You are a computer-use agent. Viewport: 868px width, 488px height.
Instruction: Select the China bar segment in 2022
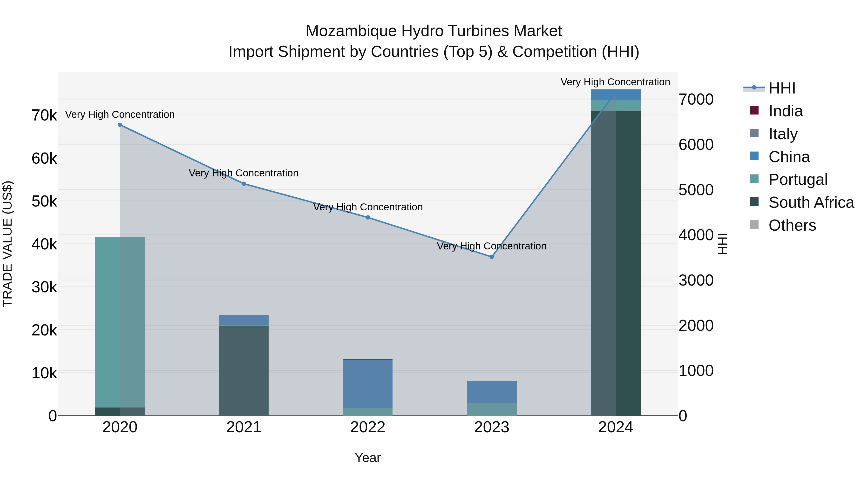368,384
